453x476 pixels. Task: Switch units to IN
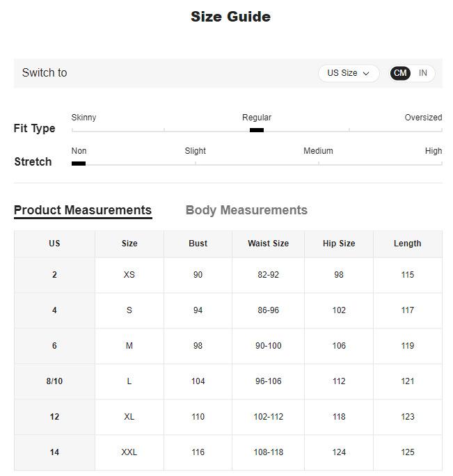tap(423, 73)
